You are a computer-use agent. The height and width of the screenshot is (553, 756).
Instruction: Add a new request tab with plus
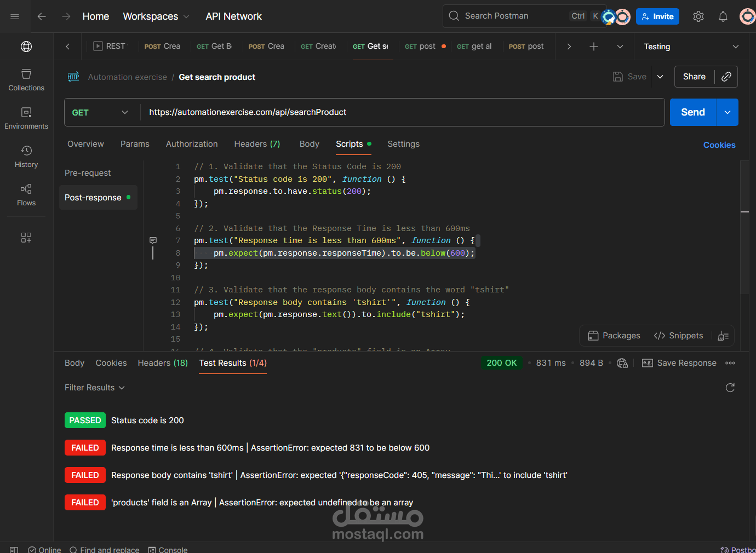pos(594,47)
